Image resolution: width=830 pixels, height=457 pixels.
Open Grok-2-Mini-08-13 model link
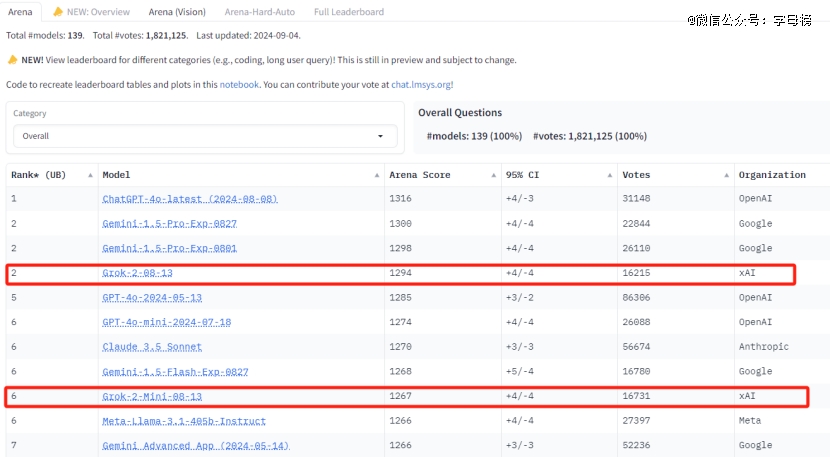[152, 396]
